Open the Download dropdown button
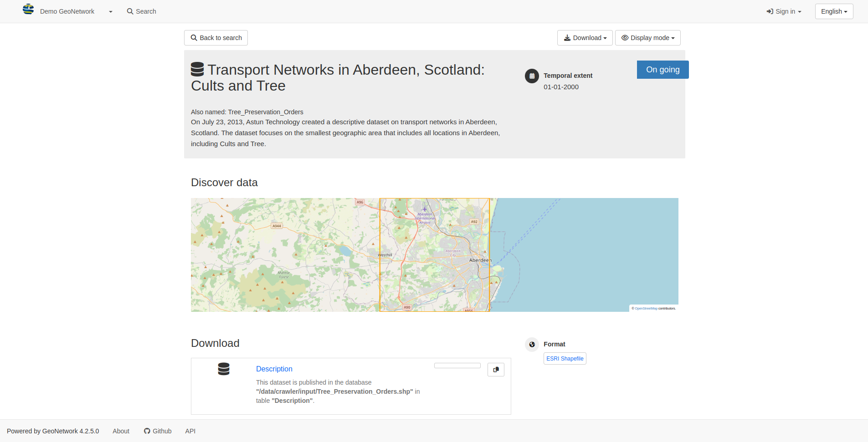 (585, 38)
